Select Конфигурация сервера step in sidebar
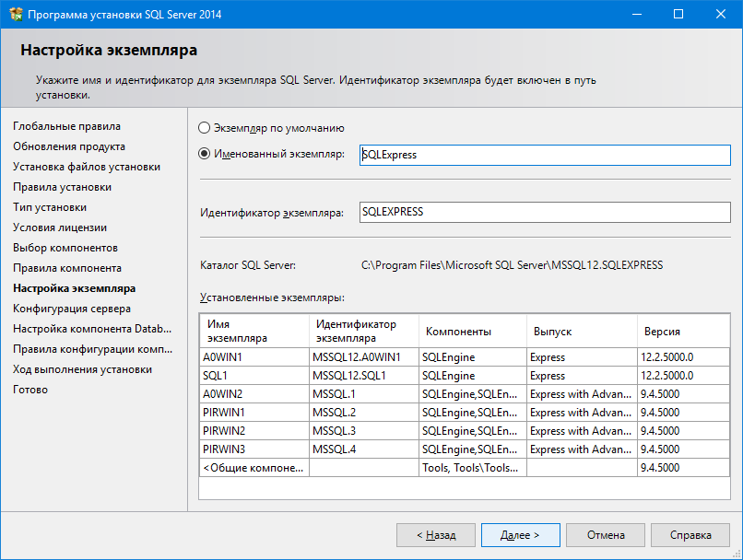The image size is (743, 560). tap(71, 309)
